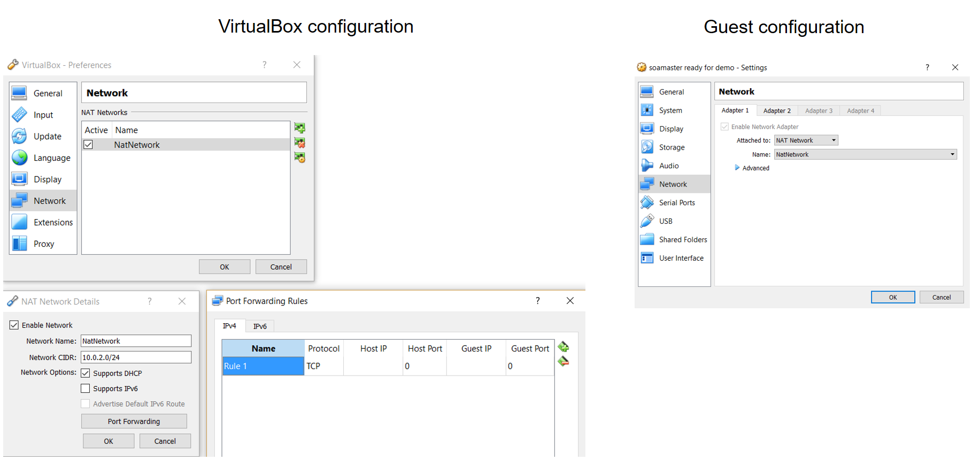Open Display section in Preferences
Screen dimensions: 980x460
[43, 179]
